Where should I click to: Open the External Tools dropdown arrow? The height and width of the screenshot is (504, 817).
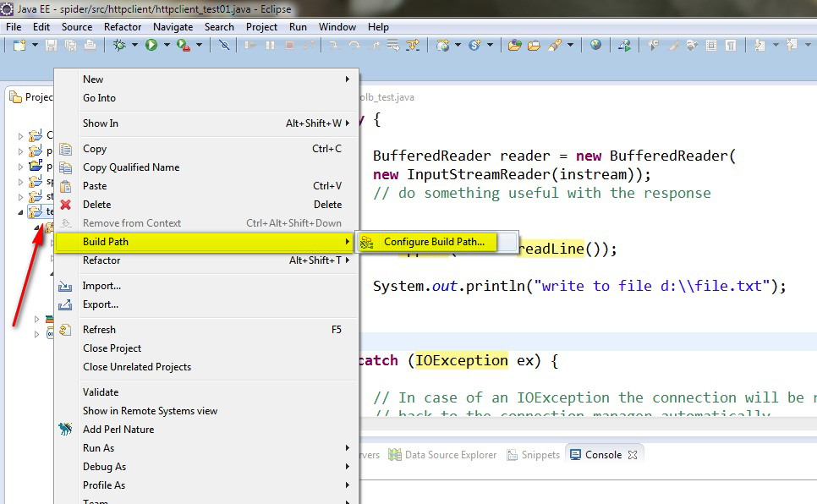(x=199, y=46)
